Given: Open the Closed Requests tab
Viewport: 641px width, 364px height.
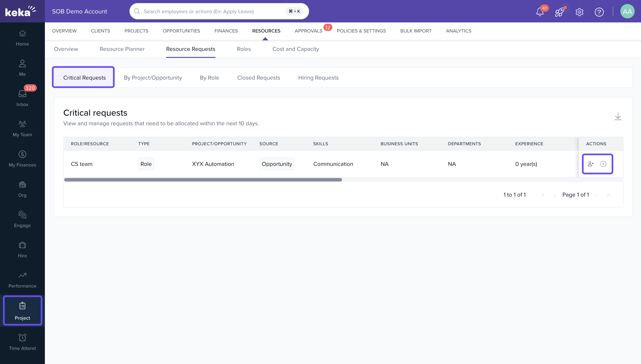Looking at the screenshot, I should [x=259, y=78].
